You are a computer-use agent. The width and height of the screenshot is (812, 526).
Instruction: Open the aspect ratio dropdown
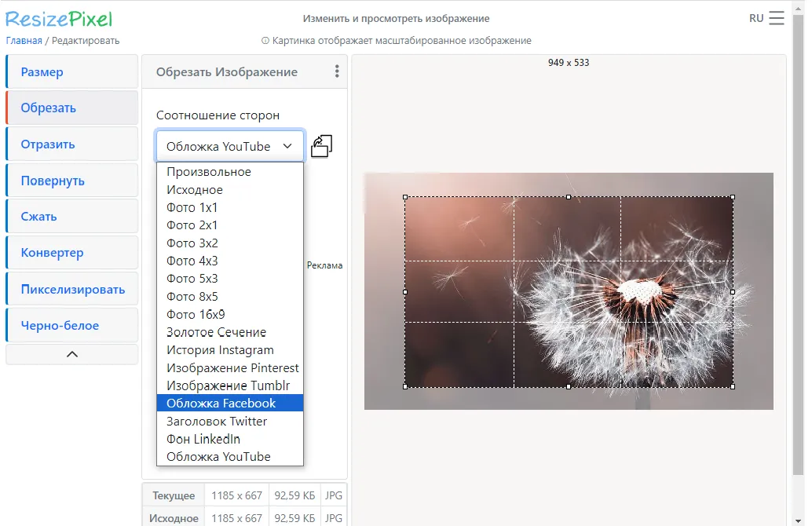pos(229,145)
